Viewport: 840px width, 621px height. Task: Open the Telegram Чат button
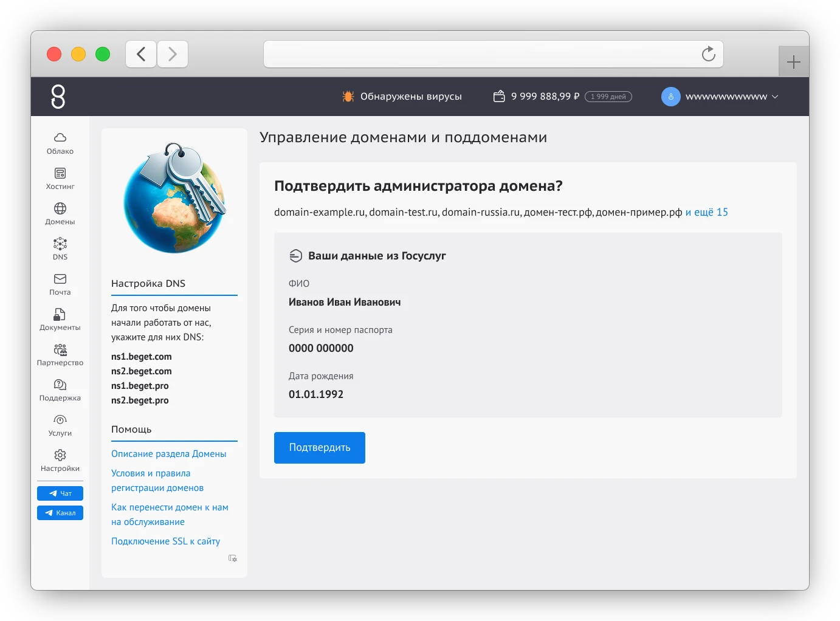coord(60,493)
